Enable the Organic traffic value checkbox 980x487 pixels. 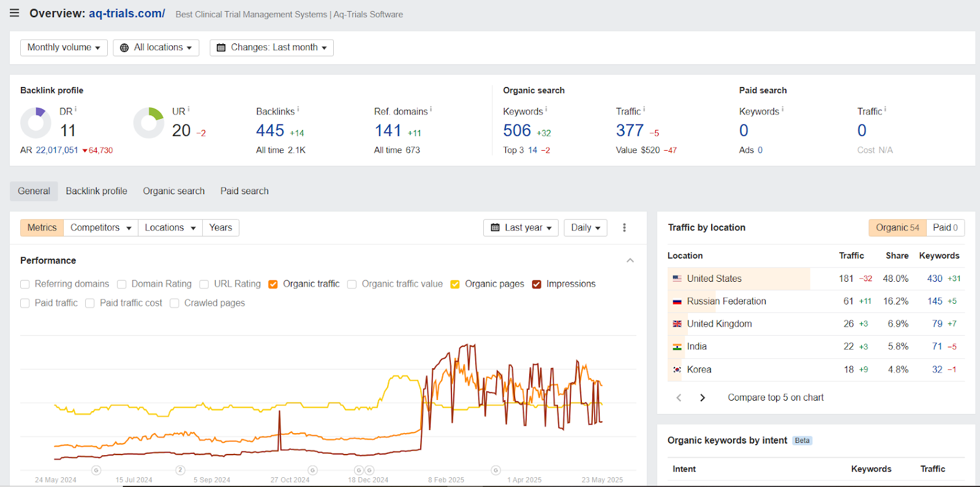pos(352,284)
